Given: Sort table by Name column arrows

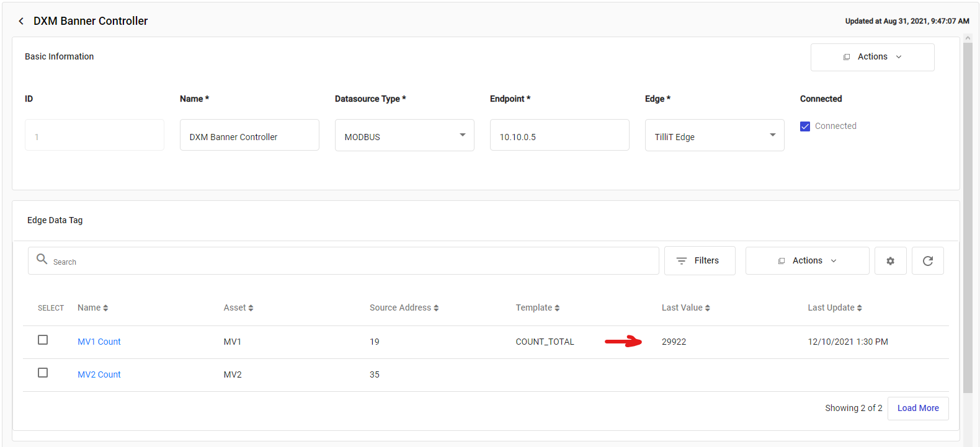Looking at the screenshot, I should click(x=105, y=308).
